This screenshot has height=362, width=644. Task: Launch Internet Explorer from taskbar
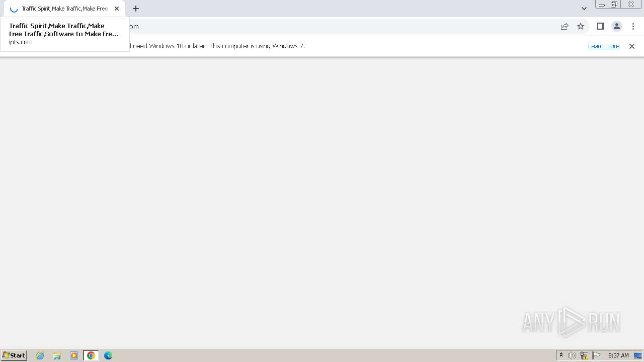pos(40,355)
